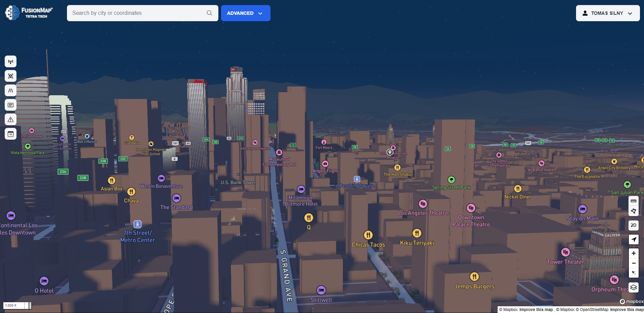Select the Bob's Market marker
The image size is (644, 313).
(87, 136)
